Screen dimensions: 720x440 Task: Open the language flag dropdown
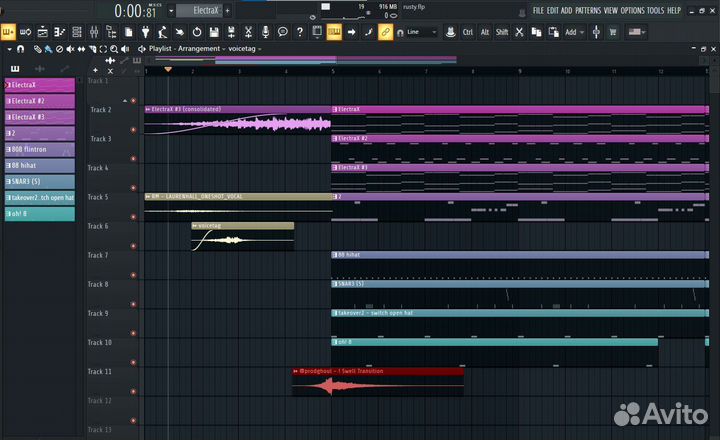[636, 32]
